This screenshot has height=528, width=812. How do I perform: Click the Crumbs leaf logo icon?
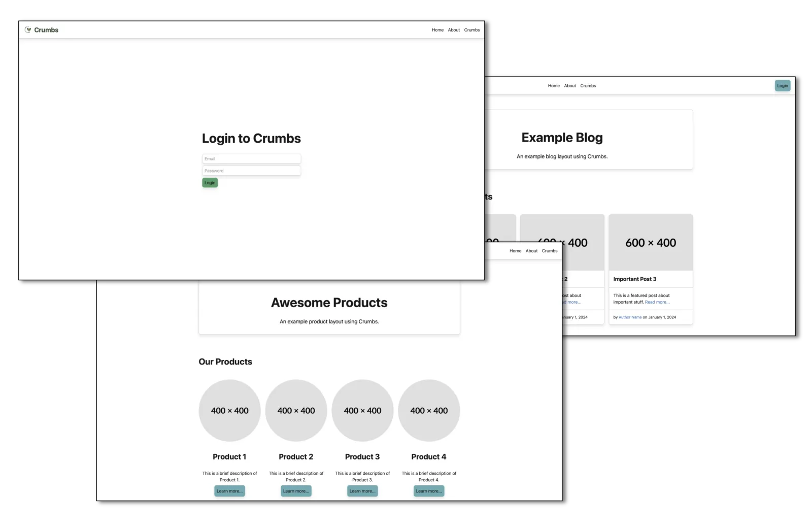point(28,29)
